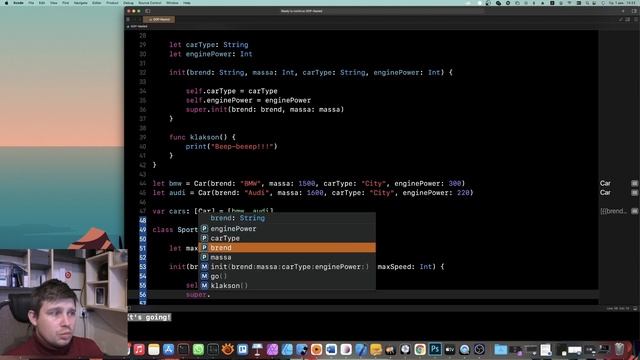
Task: Click highlighted line number 56
Action: (x=142, y=295)
